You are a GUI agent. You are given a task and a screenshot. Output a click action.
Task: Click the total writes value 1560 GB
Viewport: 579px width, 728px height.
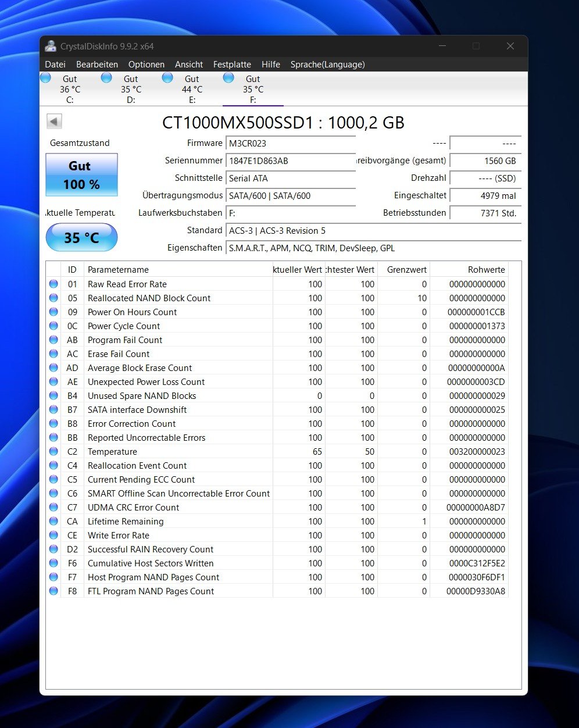(485, 160)
